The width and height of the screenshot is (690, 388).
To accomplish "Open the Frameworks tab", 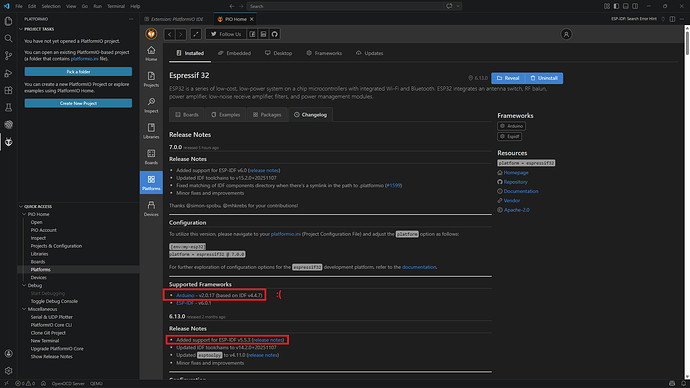I will tap(324, 53).
